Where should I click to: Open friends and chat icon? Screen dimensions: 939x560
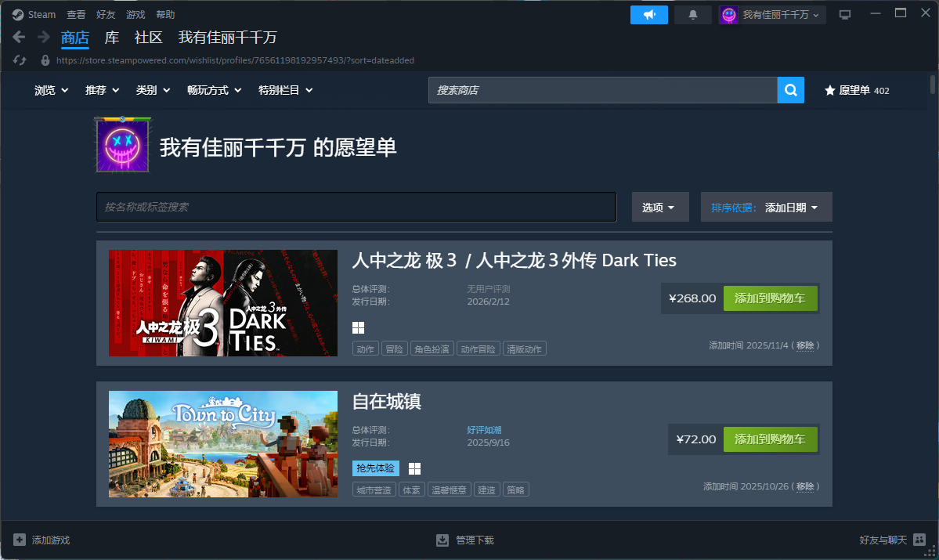pyautogui.click(x=919, y=540)
